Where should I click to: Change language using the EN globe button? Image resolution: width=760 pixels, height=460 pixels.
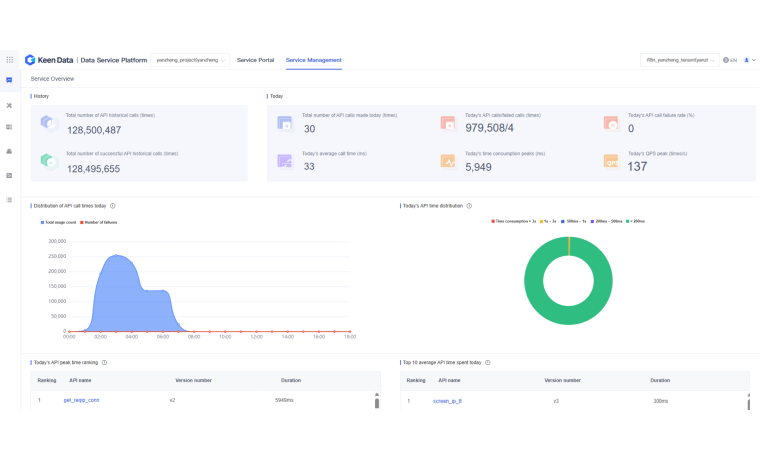(x=729, y=60)
